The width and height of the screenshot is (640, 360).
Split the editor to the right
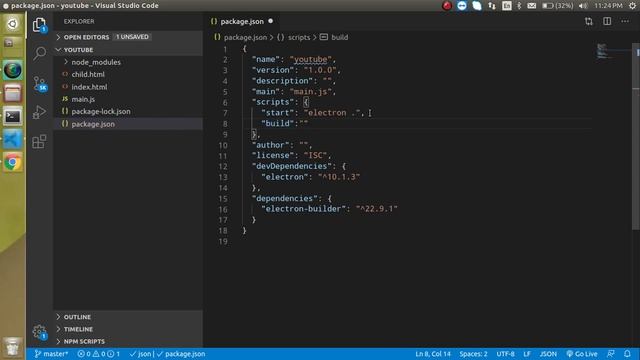pos(607,21)
